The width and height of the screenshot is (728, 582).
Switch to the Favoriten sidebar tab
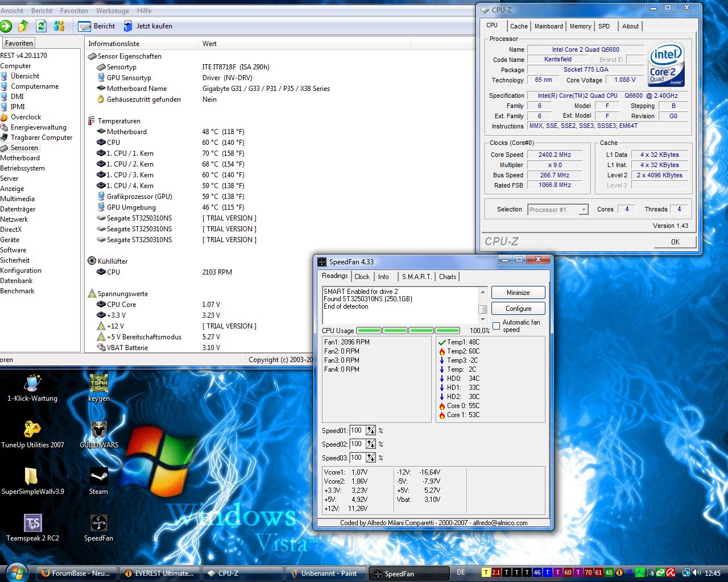19,43
